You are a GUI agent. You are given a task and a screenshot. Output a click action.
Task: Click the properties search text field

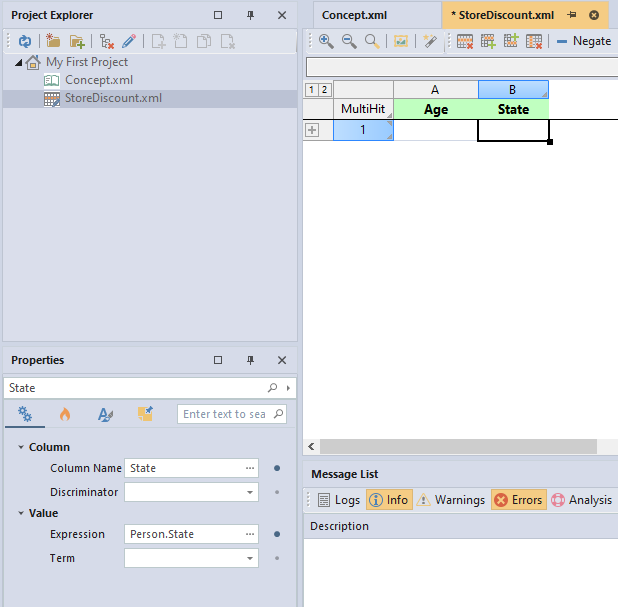point(232,414)
